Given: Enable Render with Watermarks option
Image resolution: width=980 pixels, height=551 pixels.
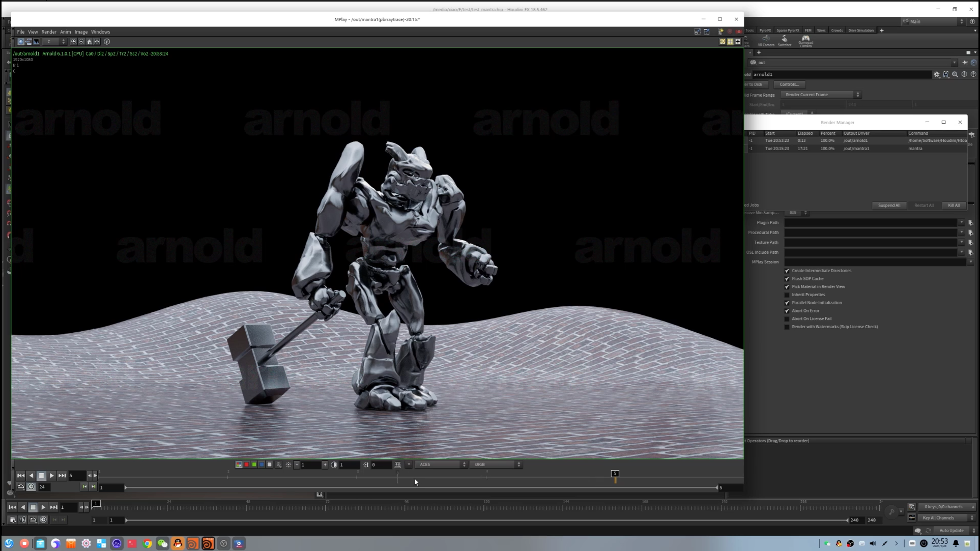Looking at the screenshot, I should point(787,327).
